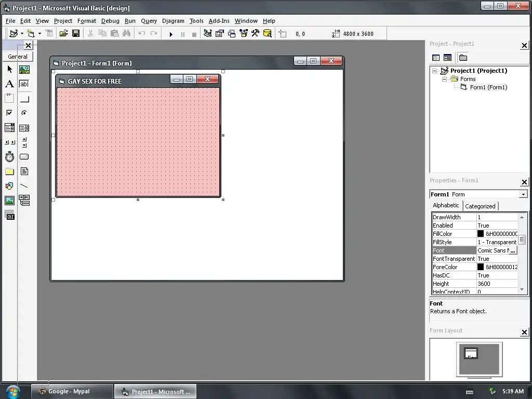
Task: Toggle Folders in Project panel
Action: pyautogui.click(x=463, y=58)
